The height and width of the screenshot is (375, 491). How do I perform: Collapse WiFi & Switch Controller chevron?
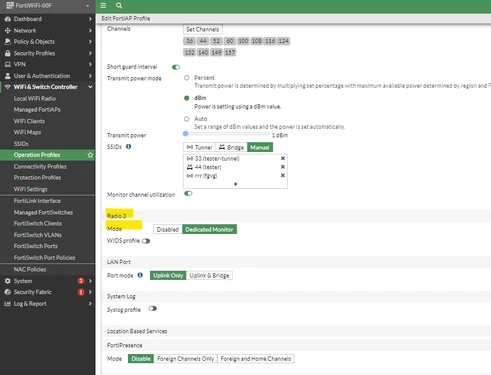[90, 87]
